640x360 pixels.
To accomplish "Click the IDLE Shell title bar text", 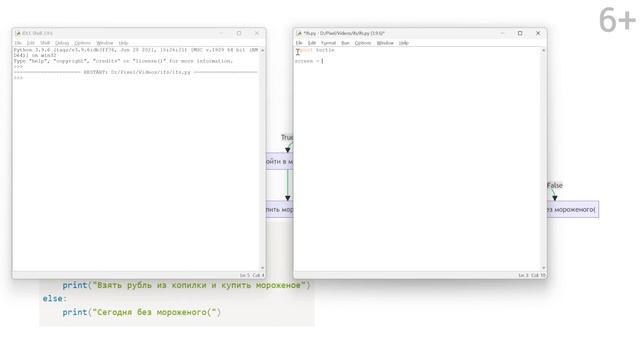I will pyautogui.click(x=38, y=33).
